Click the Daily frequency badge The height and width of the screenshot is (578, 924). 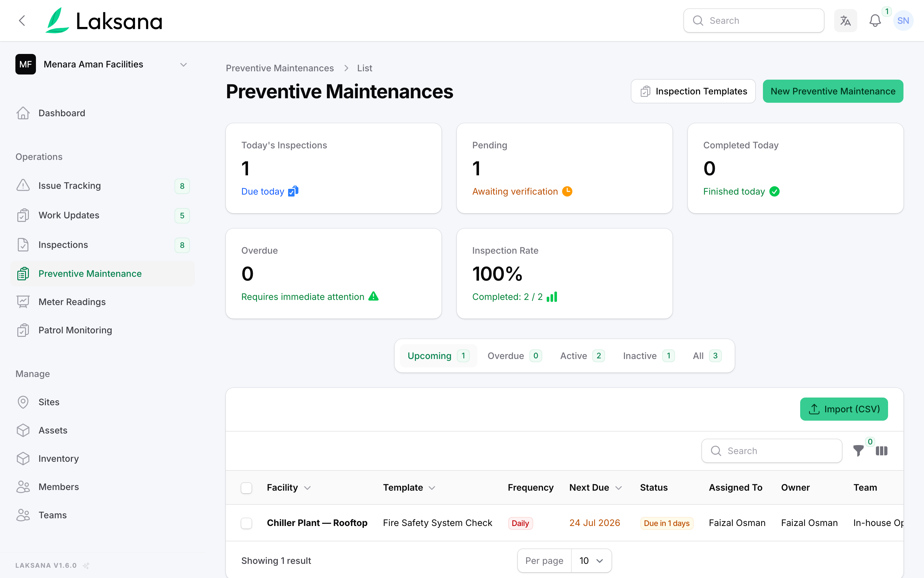[x=520, y=523]
